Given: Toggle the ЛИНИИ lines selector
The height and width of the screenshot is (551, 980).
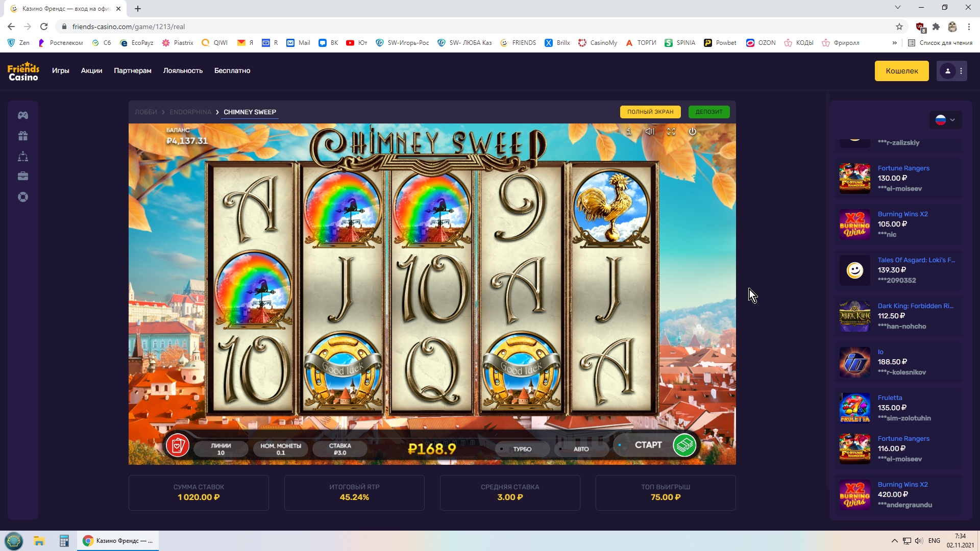Looking at the screenshot, I should tap(221, 449).
